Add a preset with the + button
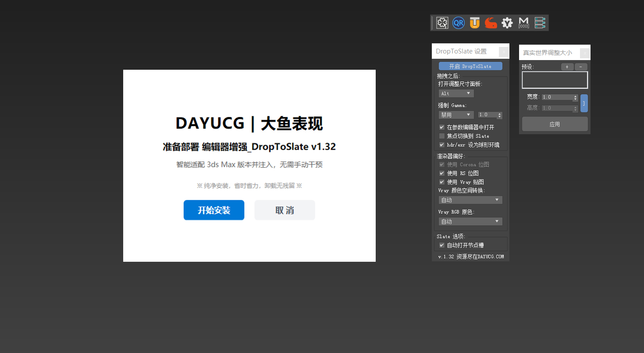Screen dimensions: 644x353 (x=567, y=67)
